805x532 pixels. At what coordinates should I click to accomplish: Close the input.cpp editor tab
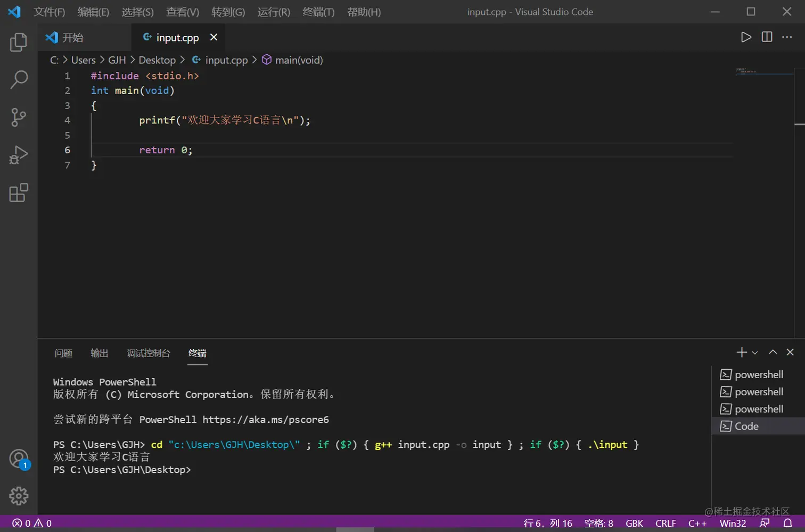pos(213,37)
